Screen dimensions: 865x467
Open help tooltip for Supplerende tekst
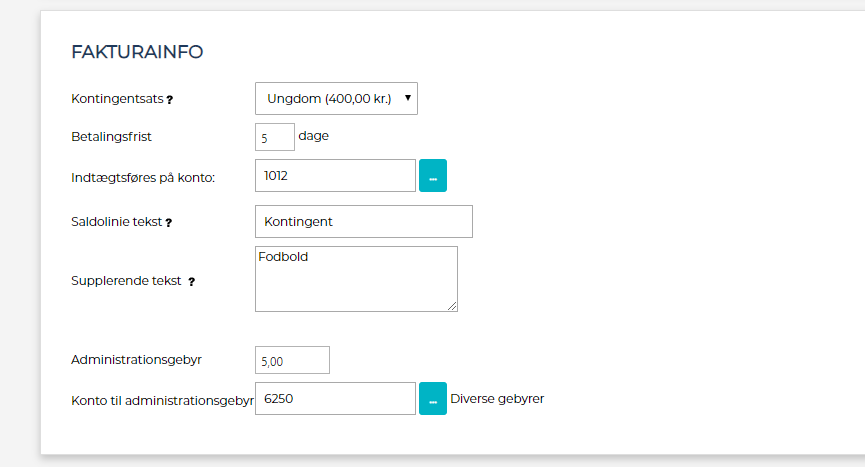pos(191,282)
